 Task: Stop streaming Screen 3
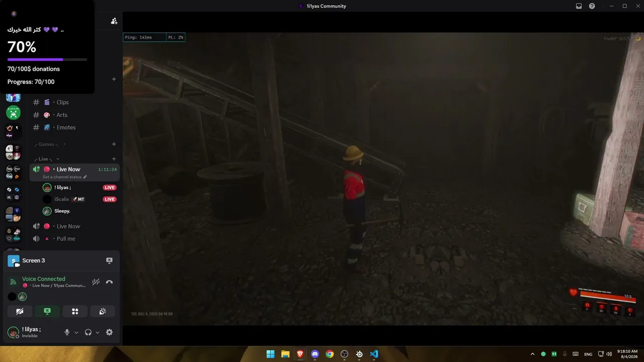coord(109,260)
